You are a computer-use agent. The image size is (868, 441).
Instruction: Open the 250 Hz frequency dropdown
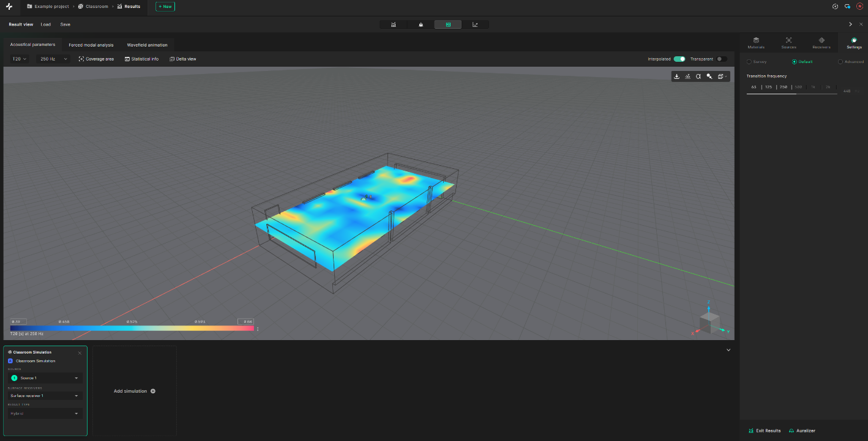(52, 59)
